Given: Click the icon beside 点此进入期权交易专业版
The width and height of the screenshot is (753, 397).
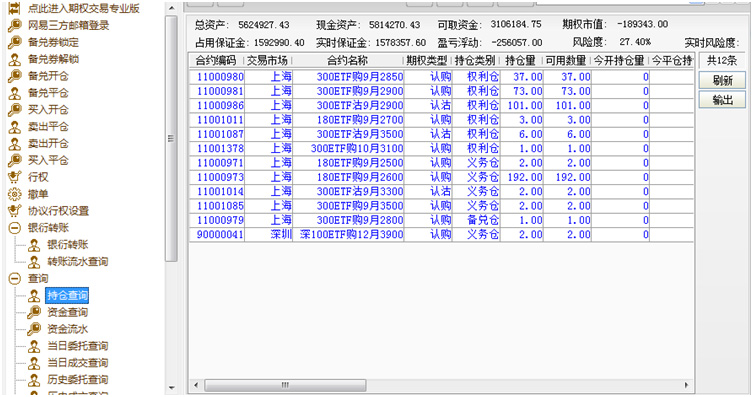Looking at the screenshot, I should click(15, 8).
